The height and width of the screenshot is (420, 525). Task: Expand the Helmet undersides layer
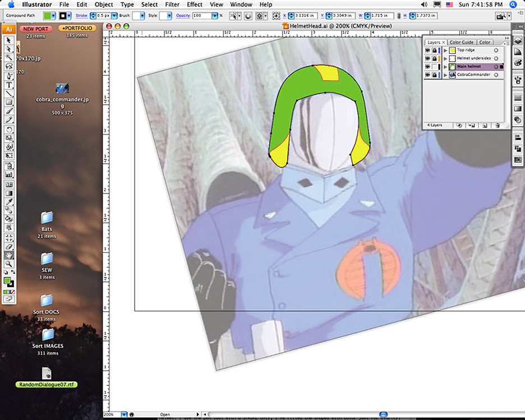pos(445,58)
